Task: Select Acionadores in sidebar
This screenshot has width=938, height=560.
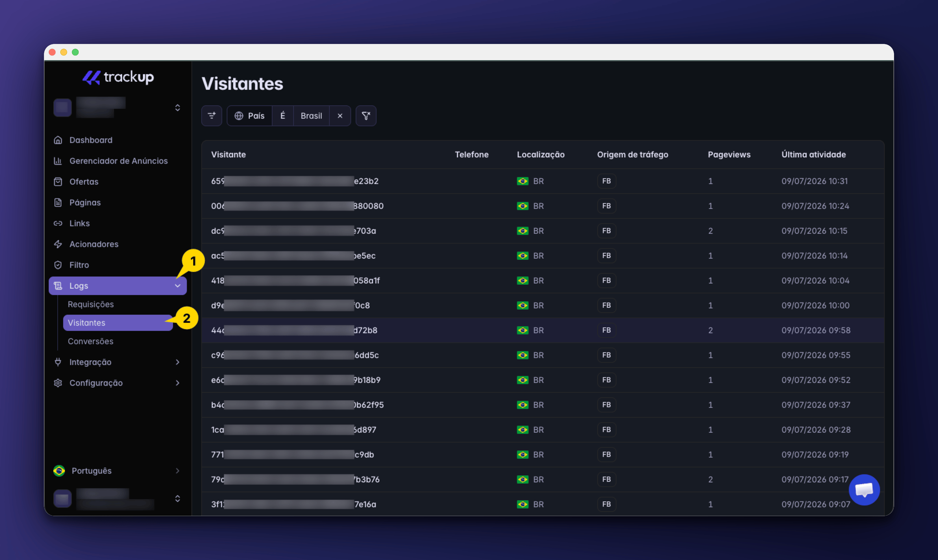Action: pos(117,244)
